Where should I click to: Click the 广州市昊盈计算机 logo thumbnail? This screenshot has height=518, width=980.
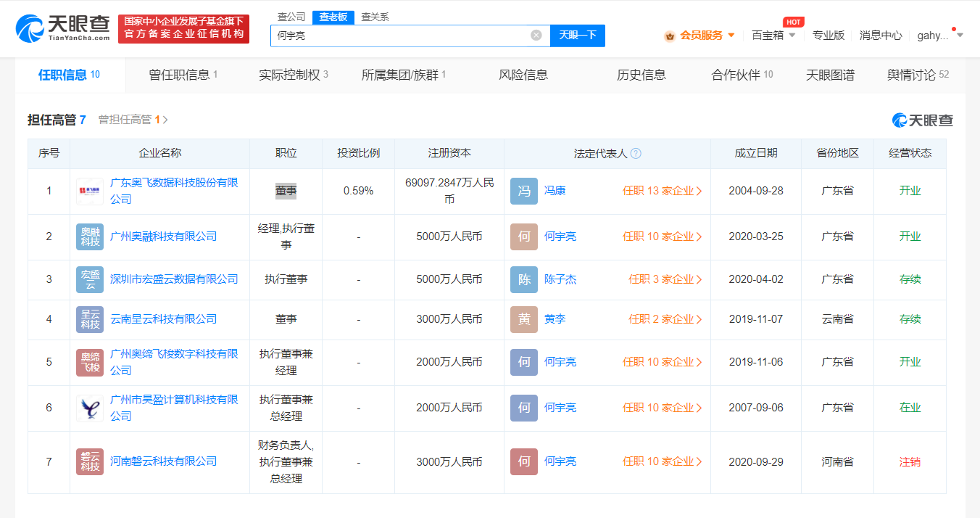[90, 408]
